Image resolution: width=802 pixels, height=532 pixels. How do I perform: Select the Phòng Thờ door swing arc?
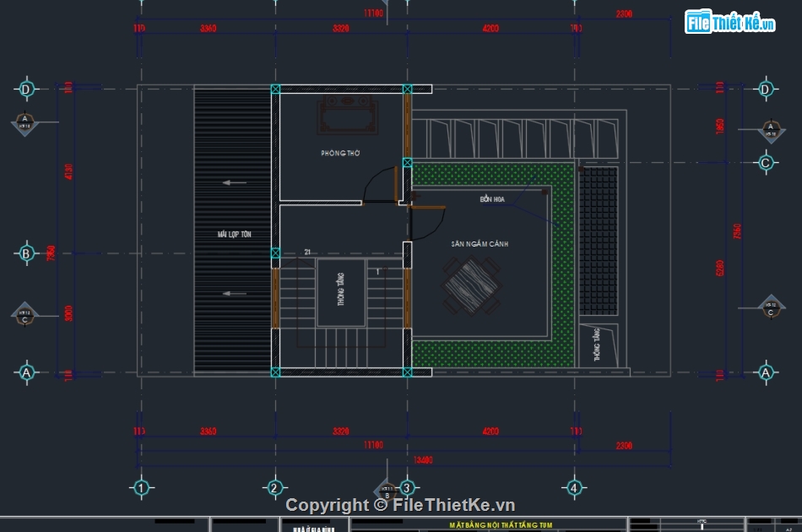click(x=378, y=184)
